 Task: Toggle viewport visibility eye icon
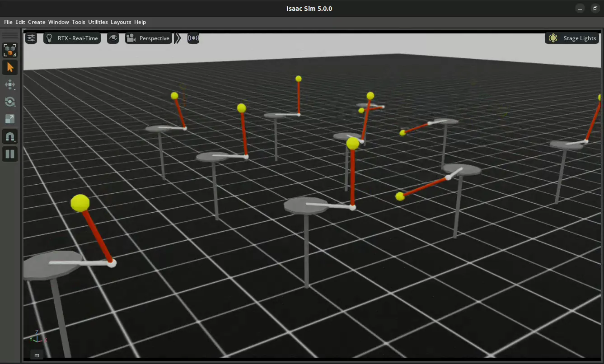pos(113,38)
